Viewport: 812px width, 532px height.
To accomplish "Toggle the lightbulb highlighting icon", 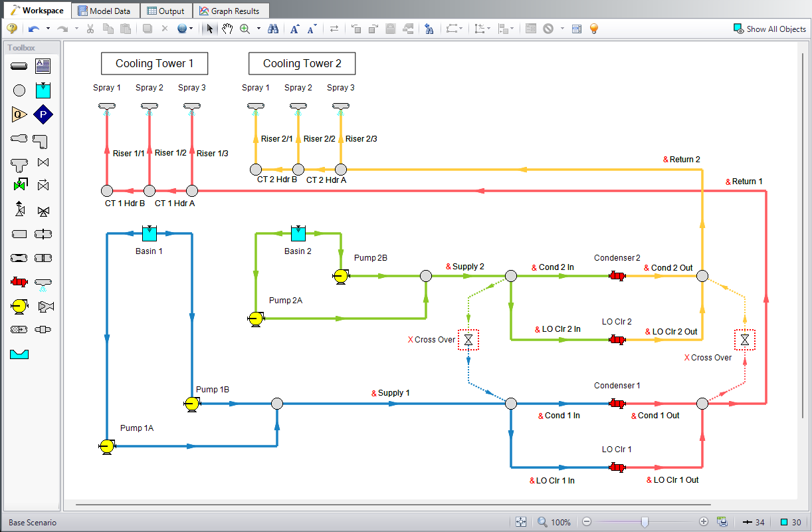I will tap(593, 29).
